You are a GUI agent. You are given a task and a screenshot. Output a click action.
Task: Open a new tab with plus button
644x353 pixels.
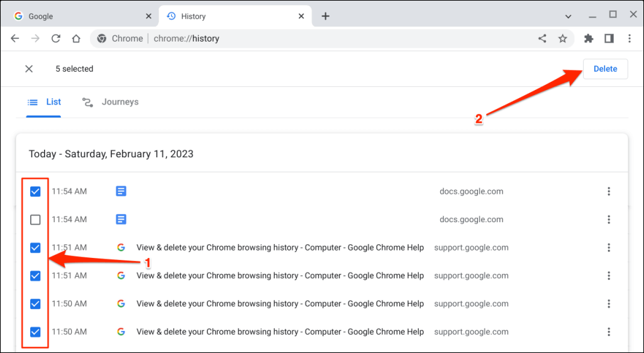[325, 16]
